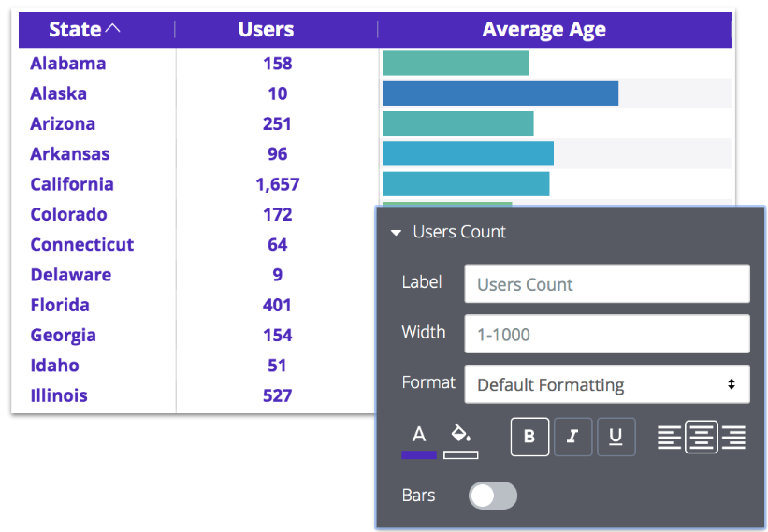Align column text to the left

[669, 437]
